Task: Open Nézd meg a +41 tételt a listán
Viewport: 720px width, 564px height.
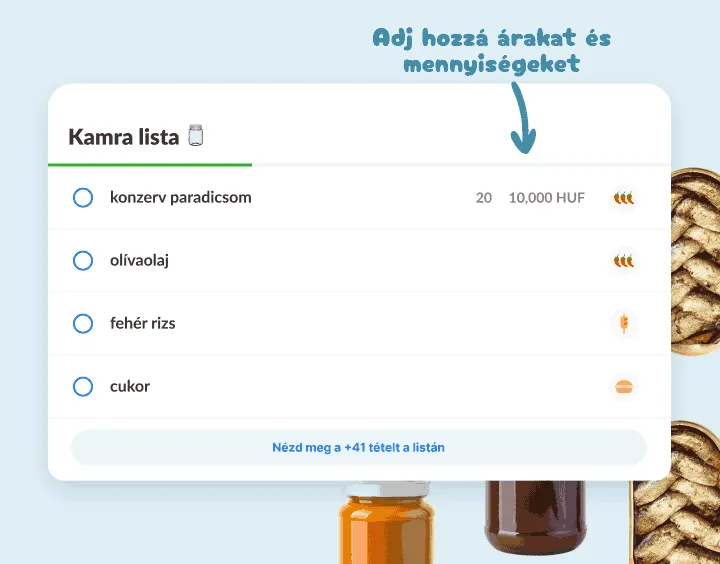Action: pyautogui.click(x=359, y=447)
